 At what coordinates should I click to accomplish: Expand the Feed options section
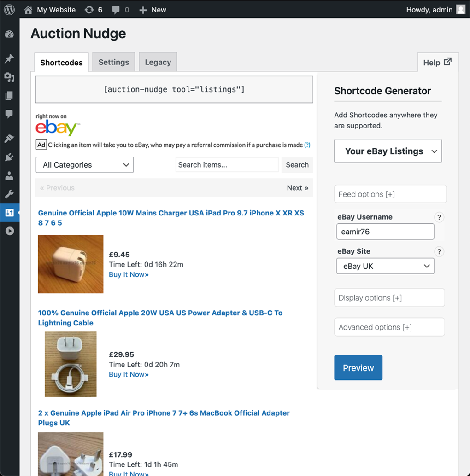tap(390, 194)
